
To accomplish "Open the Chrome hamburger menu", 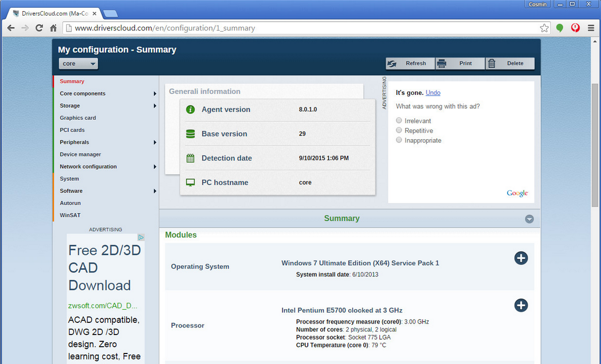I will (x=591, y=28).
